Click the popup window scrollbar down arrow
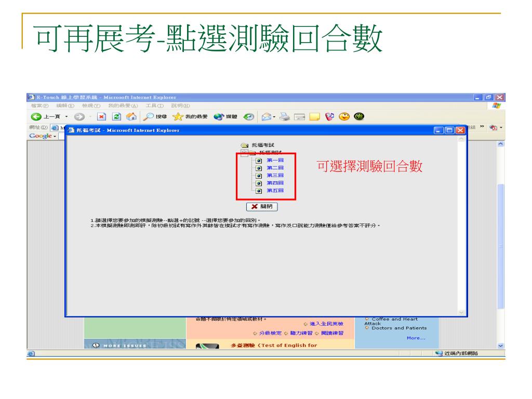This screenshot has width=532, height=399. (x=461, y=312)
